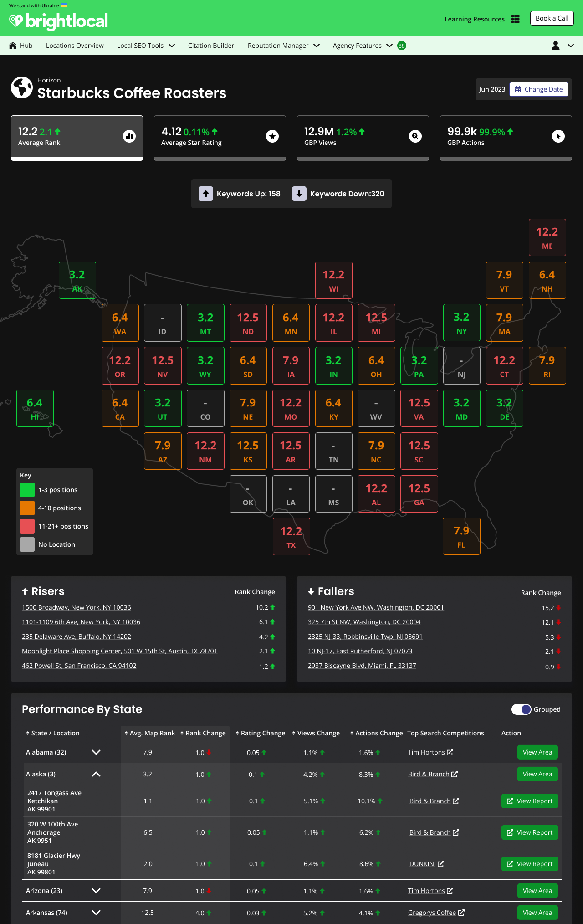Click View Area for Alaska
Image resolution: width=583 pixels, height=924 pixels.
(x=537, y=774)
